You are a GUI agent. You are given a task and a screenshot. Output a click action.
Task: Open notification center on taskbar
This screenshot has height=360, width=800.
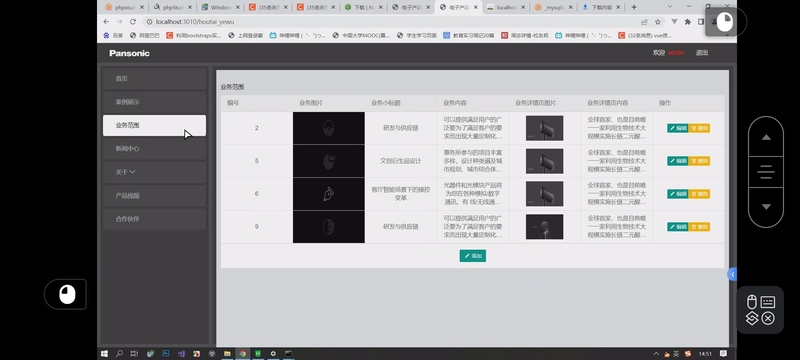coord(723,353)
